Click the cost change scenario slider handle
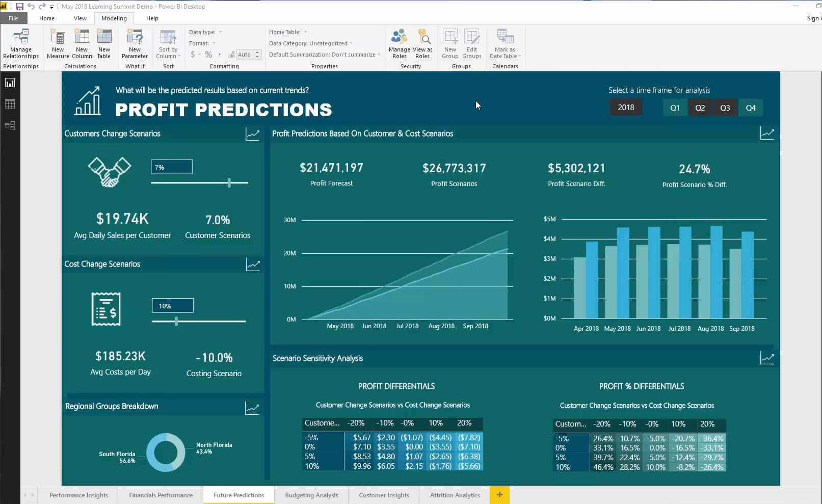 176,321
